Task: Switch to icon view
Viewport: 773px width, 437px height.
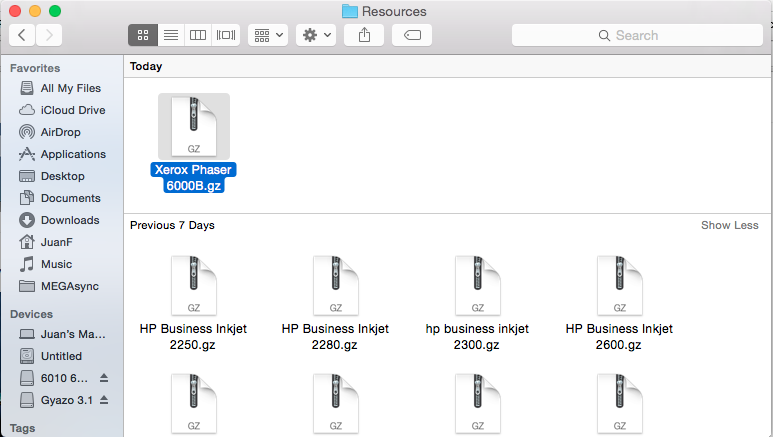Action: [143, 35]
